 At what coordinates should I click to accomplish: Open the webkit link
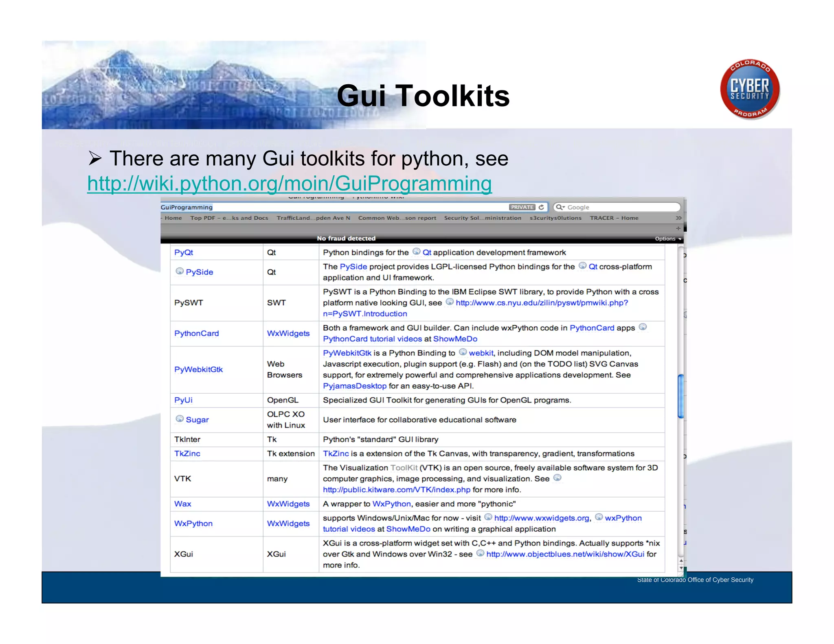(x=481, y=353)
